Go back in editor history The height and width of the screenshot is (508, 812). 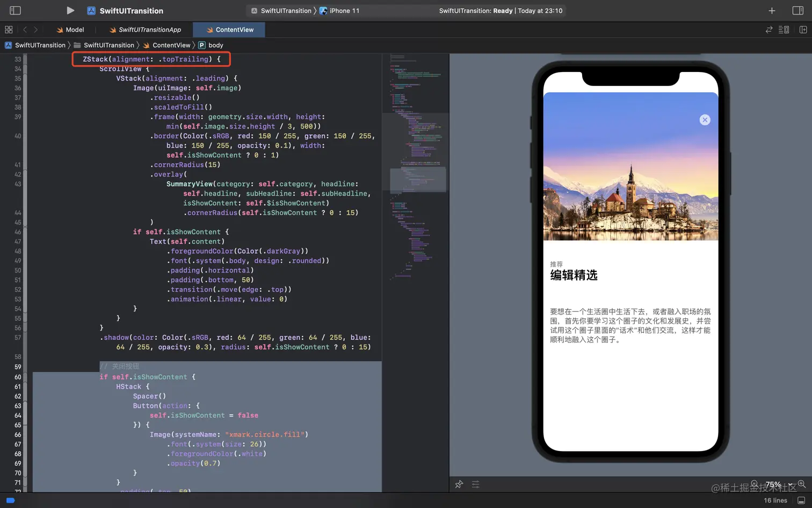(25, 30)
